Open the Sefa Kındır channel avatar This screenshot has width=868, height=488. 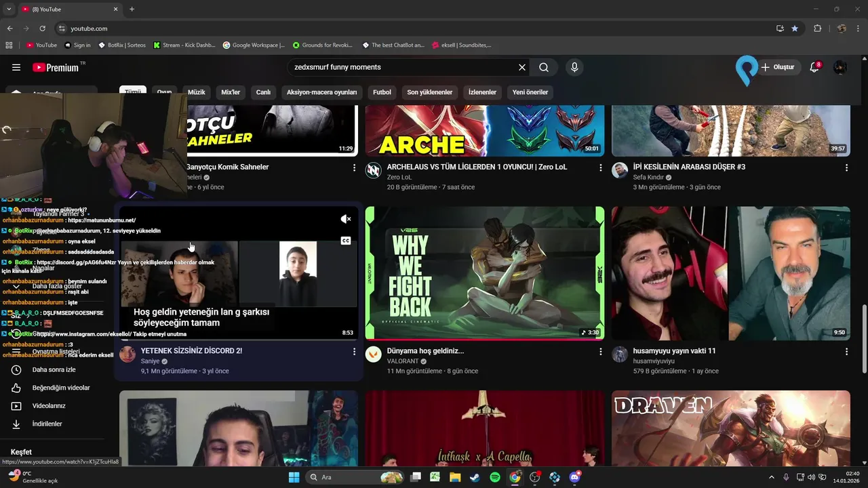620,170
